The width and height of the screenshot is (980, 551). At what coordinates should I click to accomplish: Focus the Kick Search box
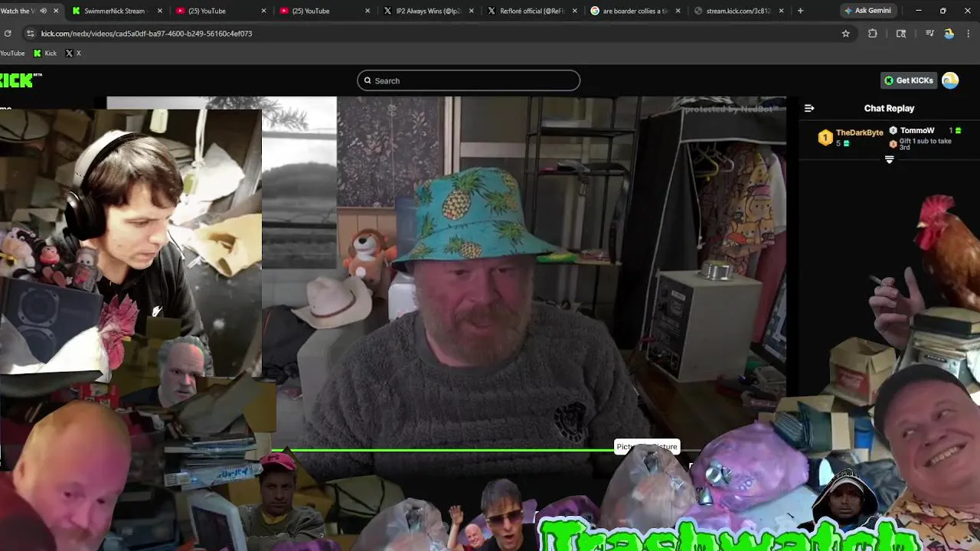point(469,80)
